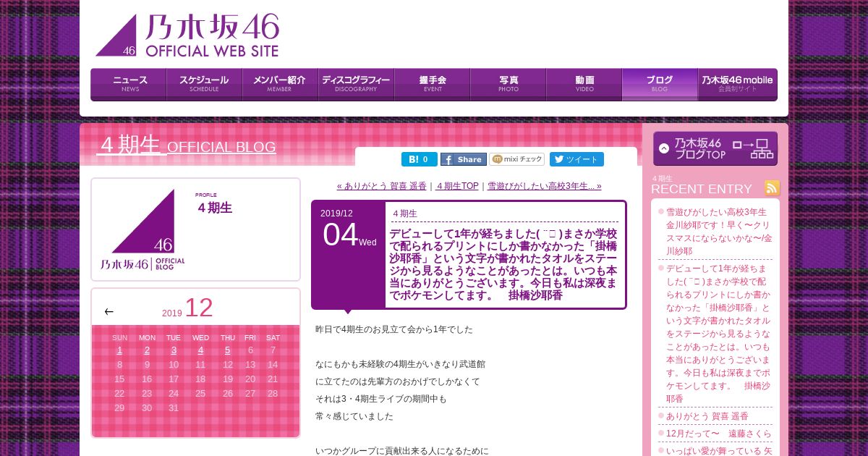Open the ディスコグラフィー DISCOGRAPHY menu
The width and height of the screenshot is (868, 456).
(357, 85)
